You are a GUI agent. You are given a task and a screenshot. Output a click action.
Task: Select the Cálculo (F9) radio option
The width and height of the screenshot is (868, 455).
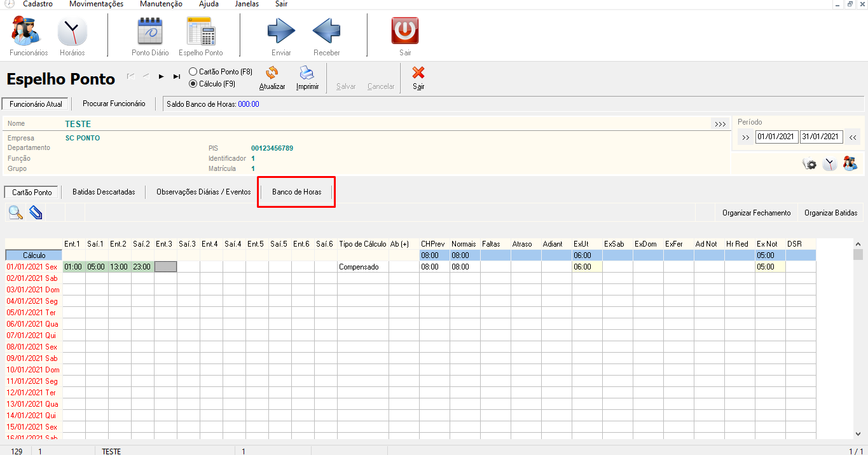[212, 83]
